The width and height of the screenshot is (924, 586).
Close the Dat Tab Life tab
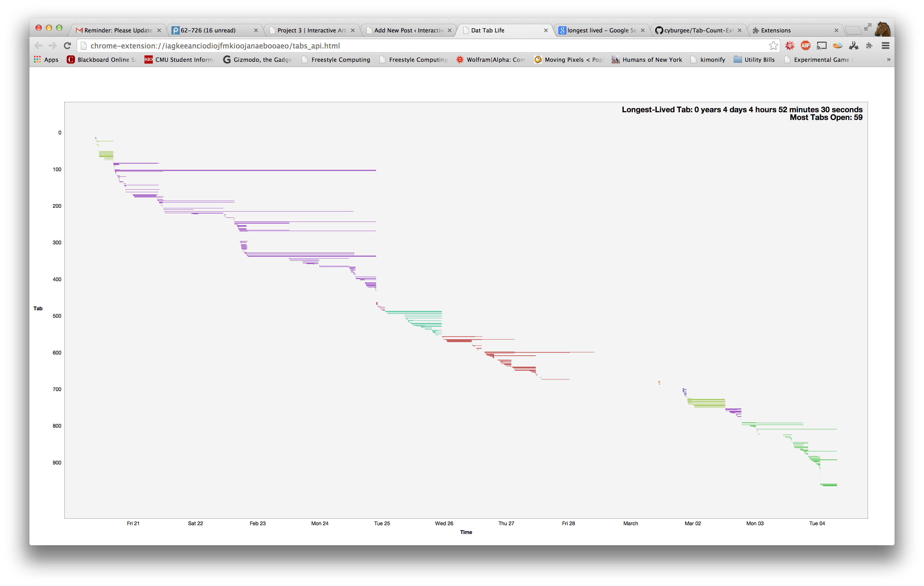(546, 30)
